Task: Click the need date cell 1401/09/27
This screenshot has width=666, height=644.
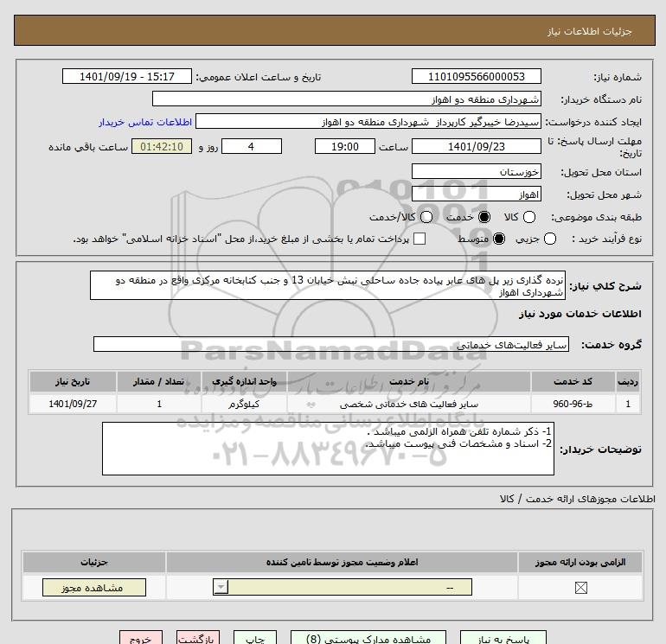Action: click(73, 404)
